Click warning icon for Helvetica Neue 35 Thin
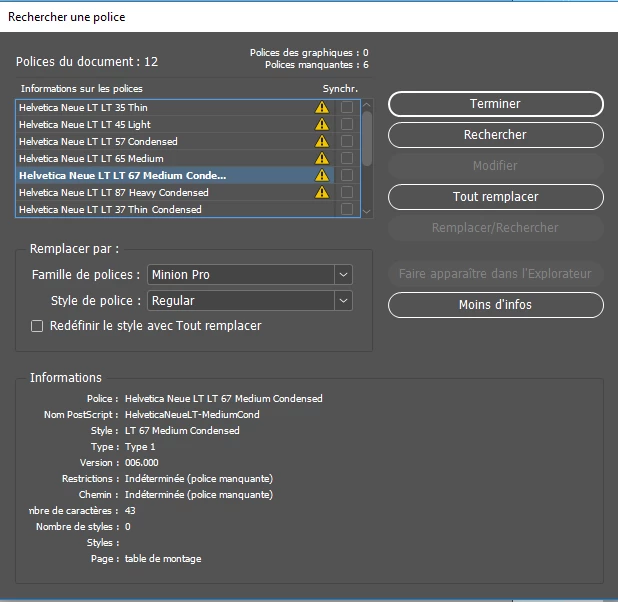 click(x=322, y=107)
